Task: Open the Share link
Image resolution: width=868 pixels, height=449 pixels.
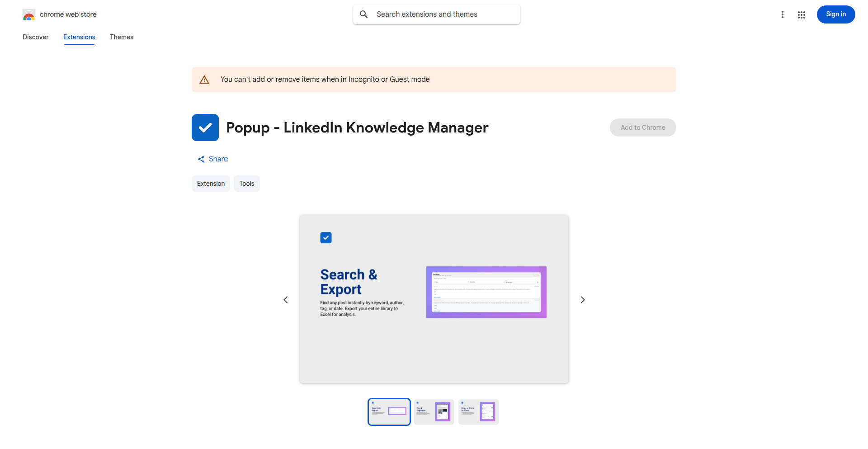Action: coord(218,159)
